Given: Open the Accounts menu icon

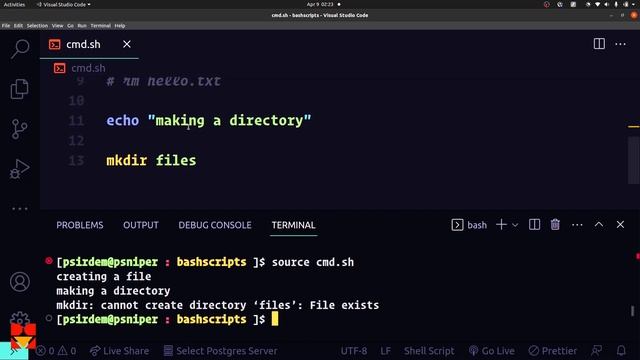Looking at the screenshot, I should pyautogui.click(x=20, y=282).
